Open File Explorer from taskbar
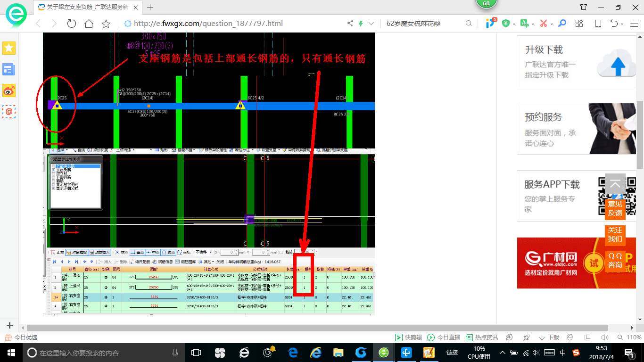Screen dimensions: 644x362 338,352
